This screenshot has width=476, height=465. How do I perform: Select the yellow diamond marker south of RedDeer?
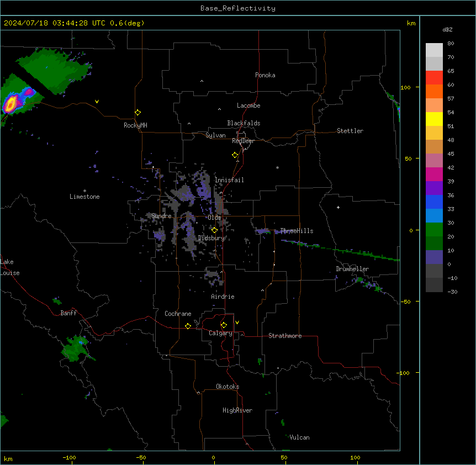click(x=235, y=155)
